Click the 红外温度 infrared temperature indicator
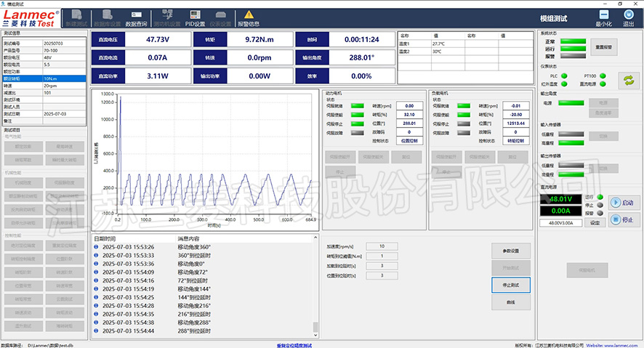This screenshot has height=348, width=644. [564, 84]
